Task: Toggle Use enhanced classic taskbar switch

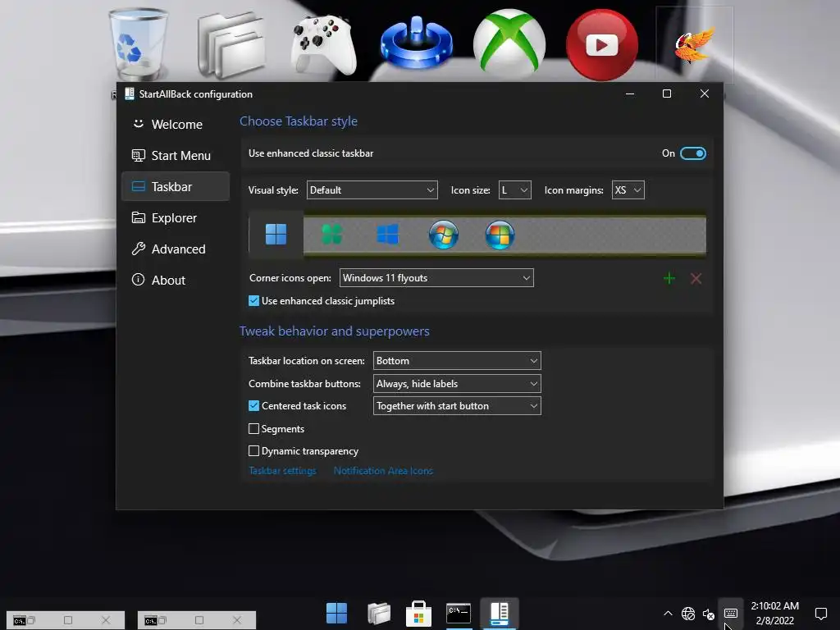Action: tap(692, 153)
